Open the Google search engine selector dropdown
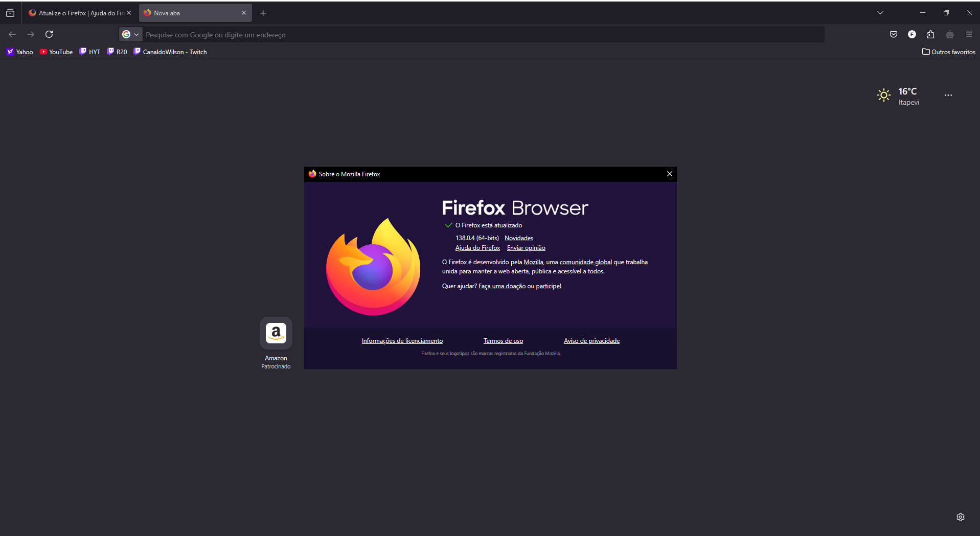Screen dimensions: 980x536 click(130, 34)
